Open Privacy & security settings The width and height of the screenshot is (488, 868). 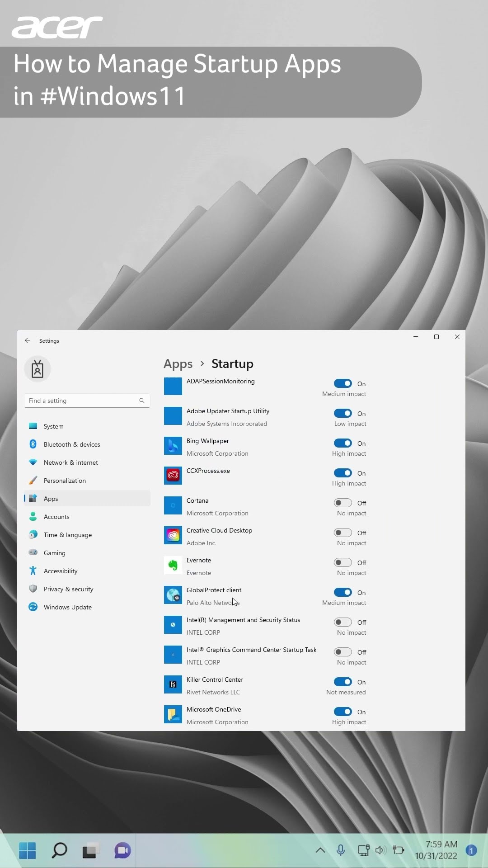[87, 589]
